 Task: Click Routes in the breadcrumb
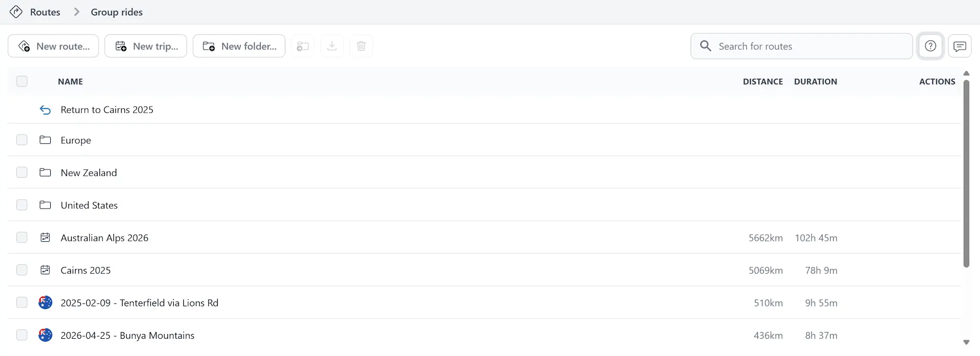(x=45, y=12)
